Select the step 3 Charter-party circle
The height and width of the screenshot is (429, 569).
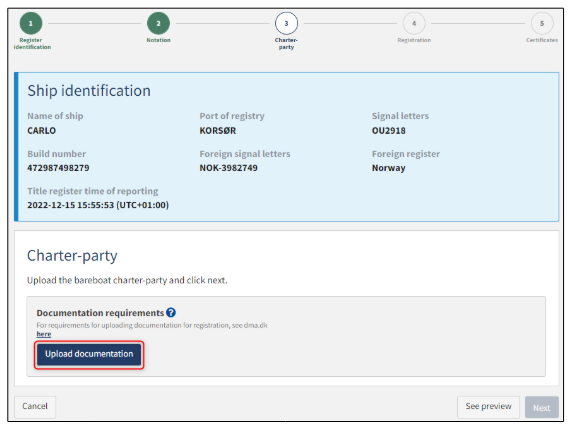click(286, 23)
